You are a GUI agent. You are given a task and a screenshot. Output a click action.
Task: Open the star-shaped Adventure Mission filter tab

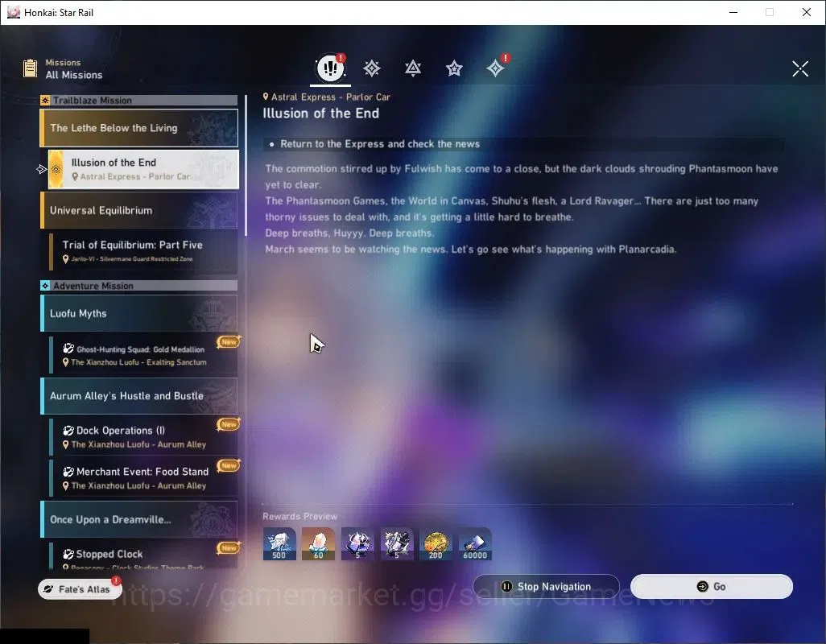[454, 68]
